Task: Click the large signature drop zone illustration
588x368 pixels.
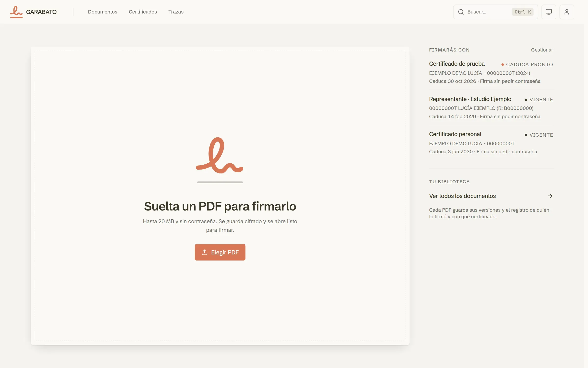Action: [x=220, y=160]
